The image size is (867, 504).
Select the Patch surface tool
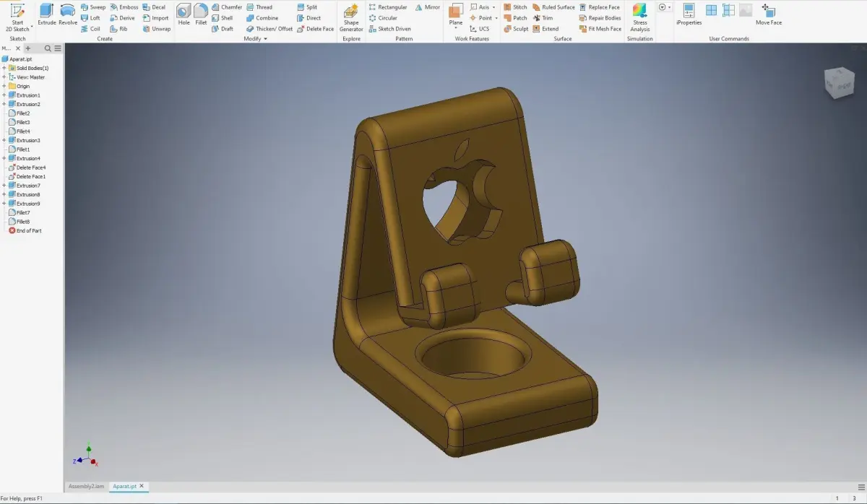(515, 18)
